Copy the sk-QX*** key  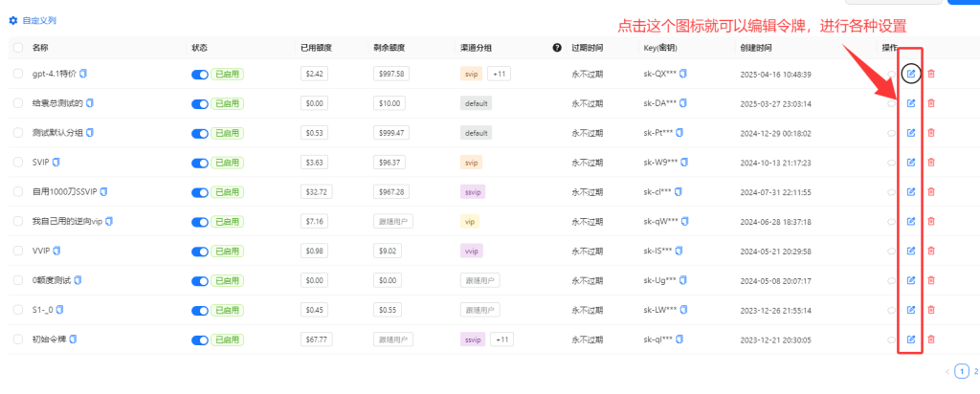(683, 74)
